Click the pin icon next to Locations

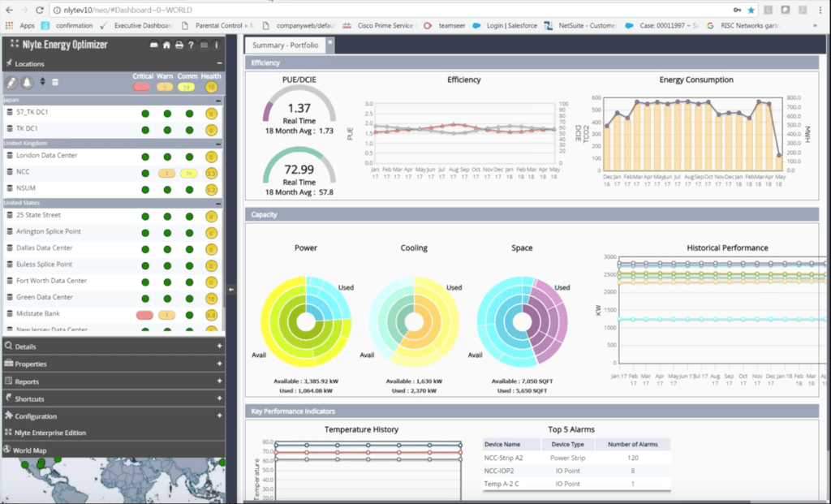[8, 63]
